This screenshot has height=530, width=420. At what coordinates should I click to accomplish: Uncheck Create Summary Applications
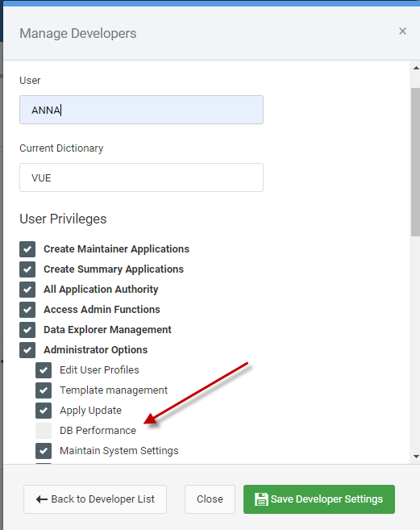(27, 269)
